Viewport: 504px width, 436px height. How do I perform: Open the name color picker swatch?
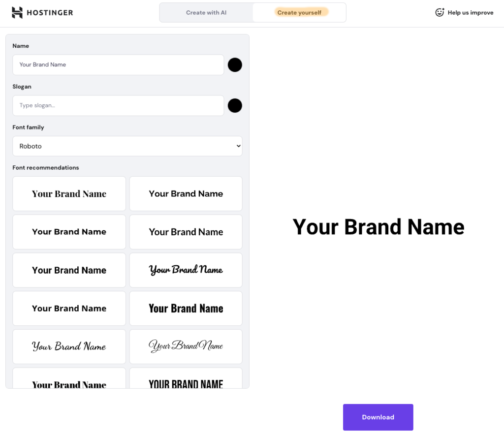coord(235,65)
